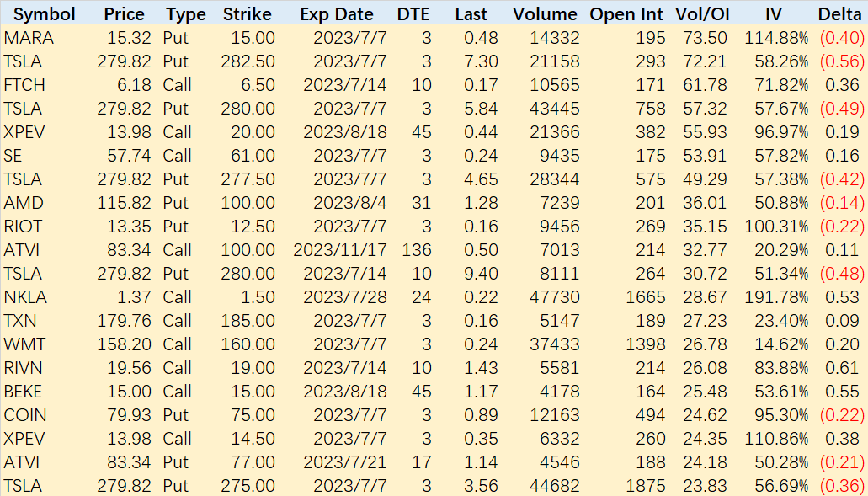
Task: Select the last price 3.56
Action: (481, 486)
